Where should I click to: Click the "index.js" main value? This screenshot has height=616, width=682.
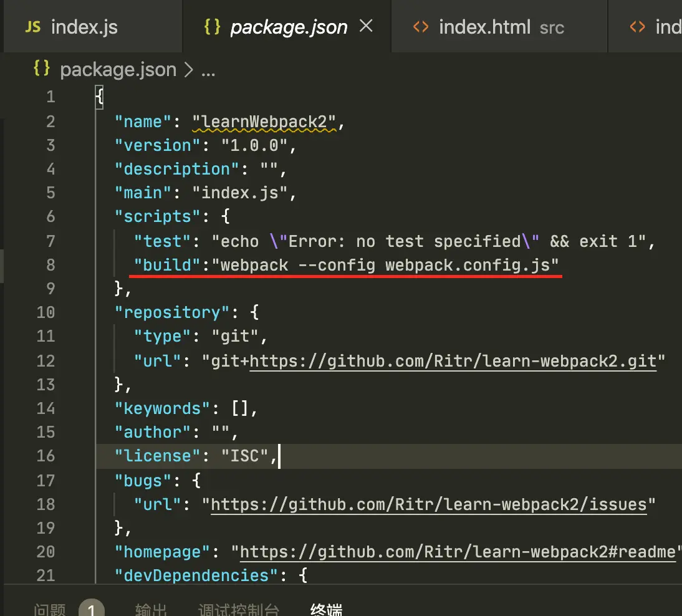point(239,193)
